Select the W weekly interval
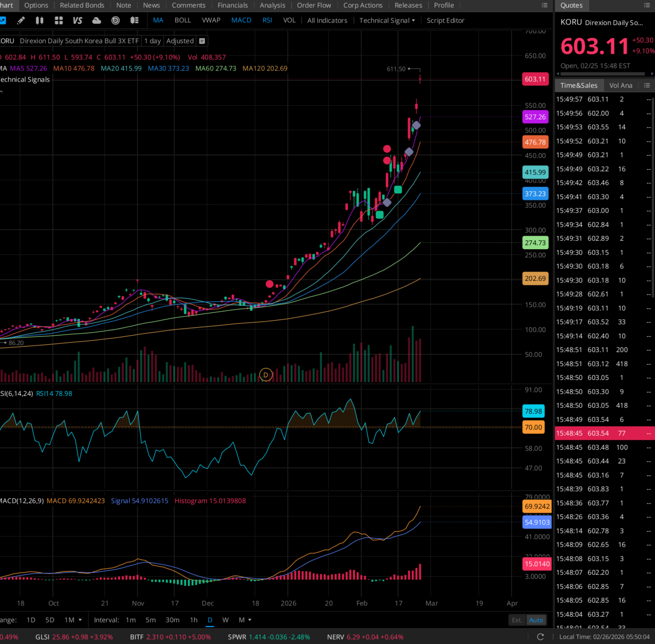This screenshot has height=644, width=655. (225, 620)
